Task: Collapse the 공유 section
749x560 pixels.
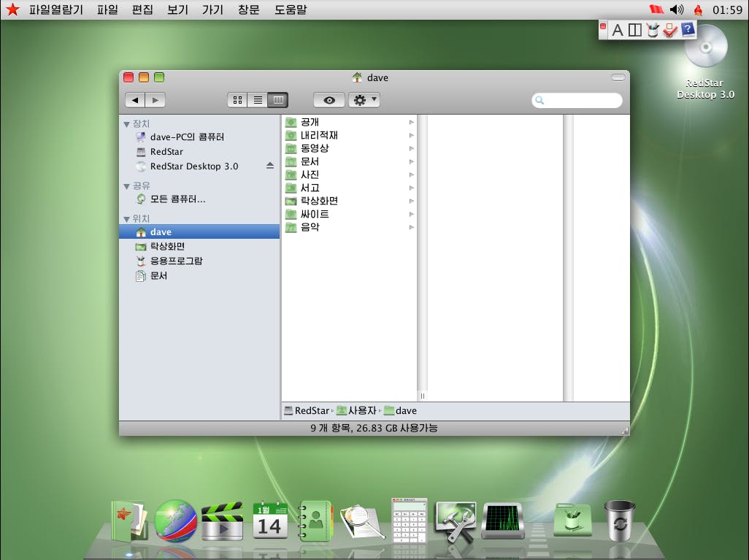Action: 126,186
